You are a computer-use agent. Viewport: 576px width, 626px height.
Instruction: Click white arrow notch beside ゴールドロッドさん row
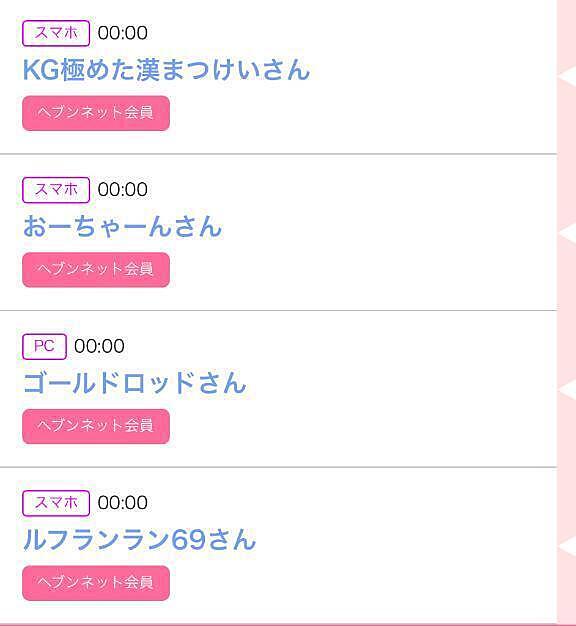tap(567, 390)
